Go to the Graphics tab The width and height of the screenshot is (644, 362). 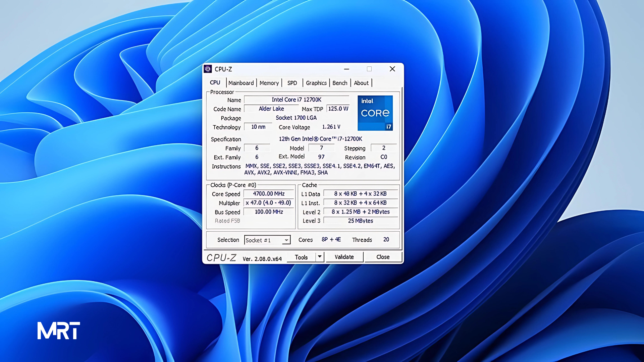point(316,83)
